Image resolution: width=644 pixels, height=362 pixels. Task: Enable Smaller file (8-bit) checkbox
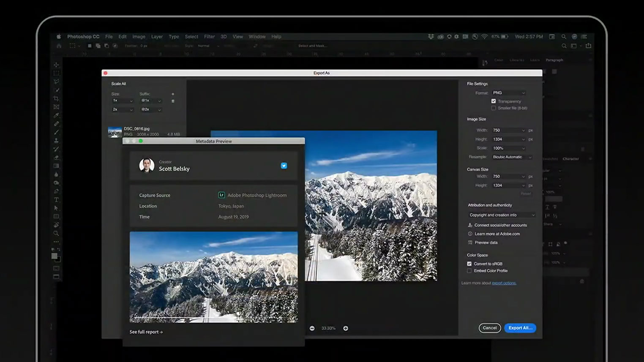[494, 108]
